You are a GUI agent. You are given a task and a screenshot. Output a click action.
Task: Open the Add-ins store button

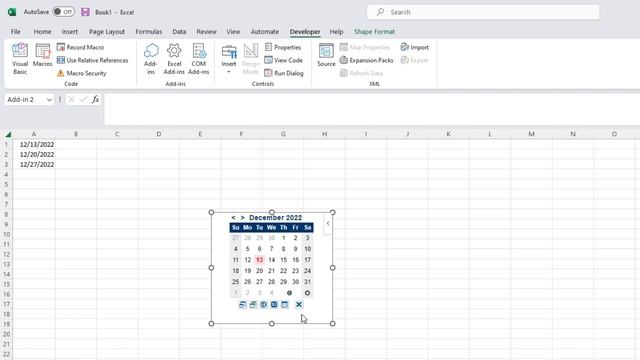click(151, 59)
